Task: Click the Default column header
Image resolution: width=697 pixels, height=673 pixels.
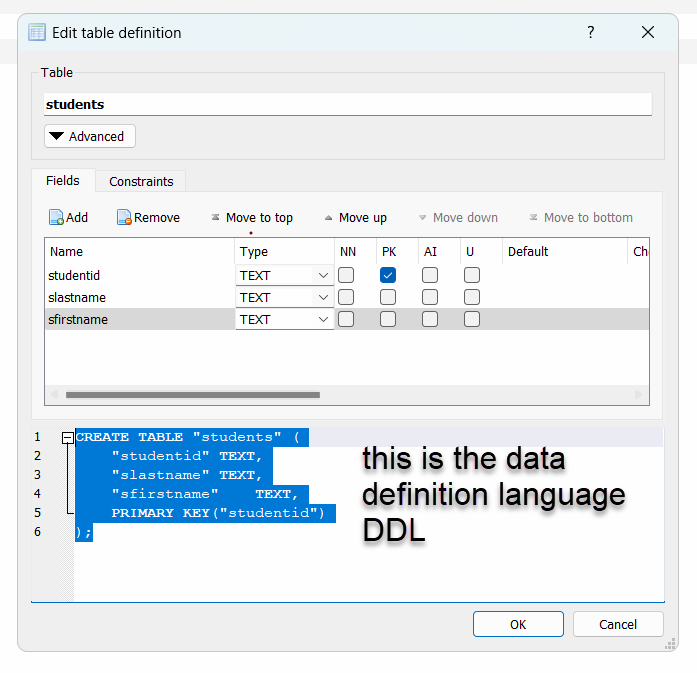Action: (x=565, y=252)
